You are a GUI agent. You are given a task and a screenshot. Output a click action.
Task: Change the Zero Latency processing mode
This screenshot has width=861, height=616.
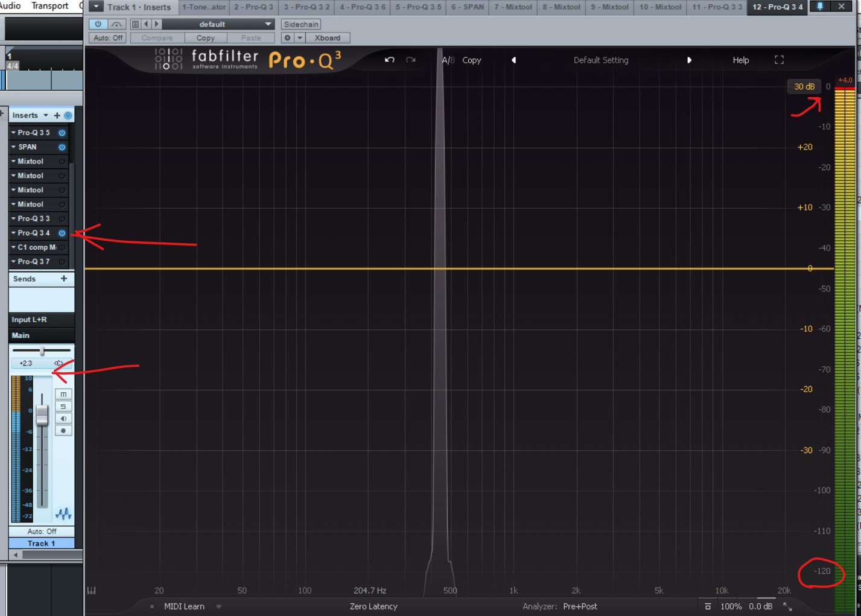(373, 606)
